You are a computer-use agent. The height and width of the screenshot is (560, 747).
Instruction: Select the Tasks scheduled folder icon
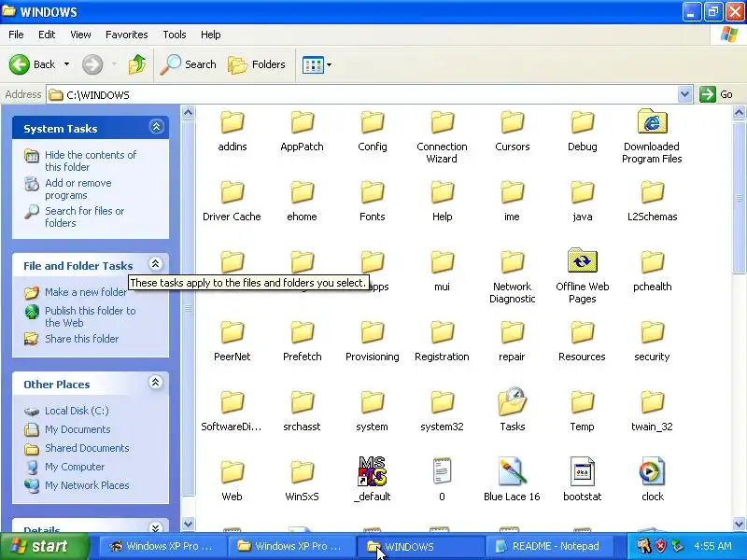click(x=512, y=401)
